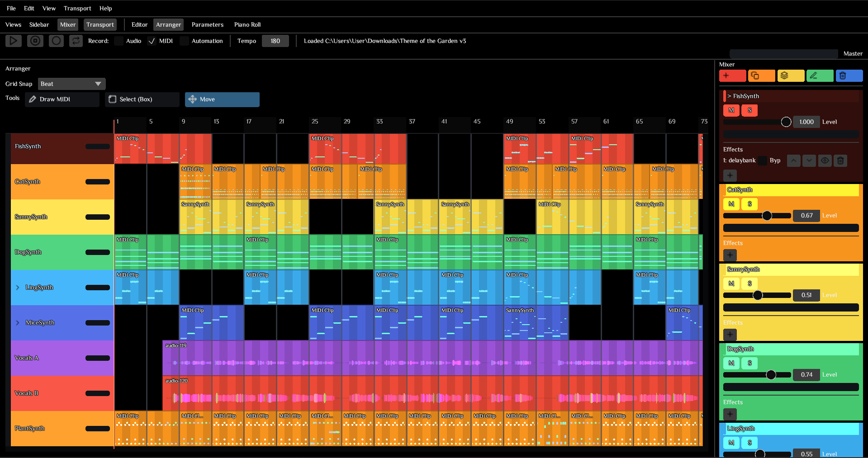Click the orange duplicate-track icon in Mixer

pos(762,76)
